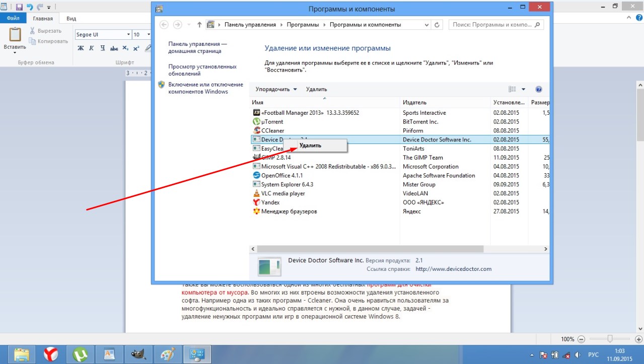
Task: Toggle bold Ж formatting
Action: click(81, 48)
